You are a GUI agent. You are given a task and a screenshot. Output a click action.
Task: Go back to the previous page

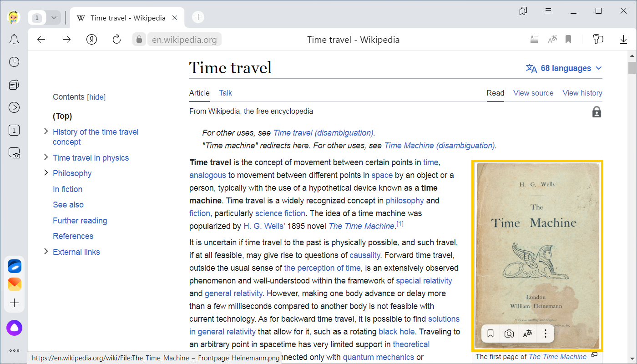41,40
